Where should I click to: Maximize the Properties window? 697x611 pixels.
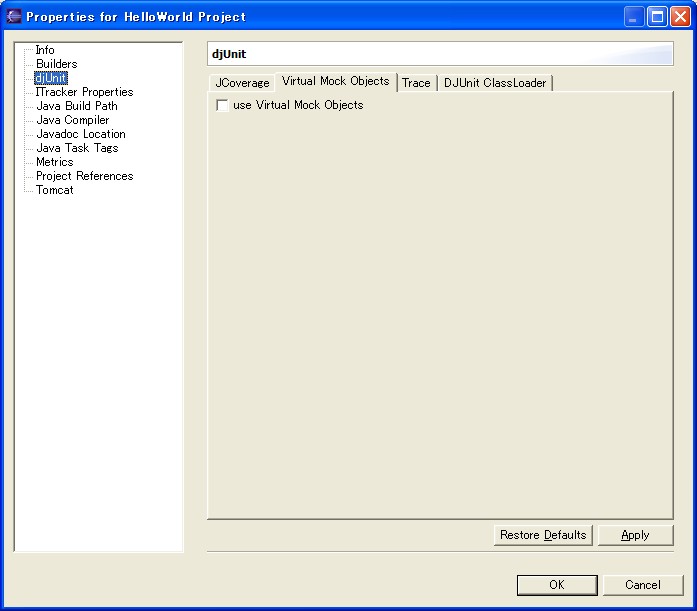tap(657, 17)
